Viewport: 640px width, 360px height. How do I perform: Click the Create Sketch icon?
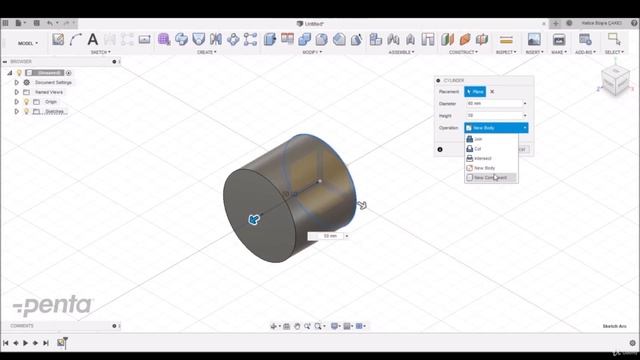(58, 39)
